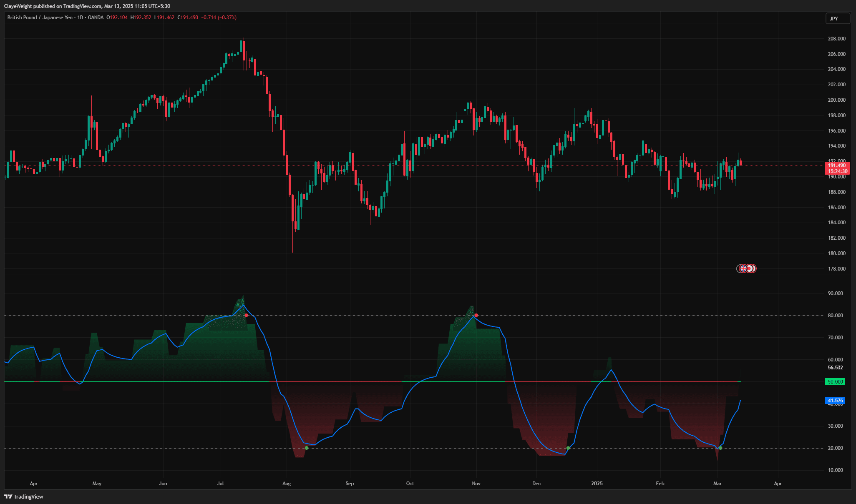Click the JPY currency button in top-right corner
The width and height of the screenshot is (856, 504).
pyautogui.click(x=837, y=18)
